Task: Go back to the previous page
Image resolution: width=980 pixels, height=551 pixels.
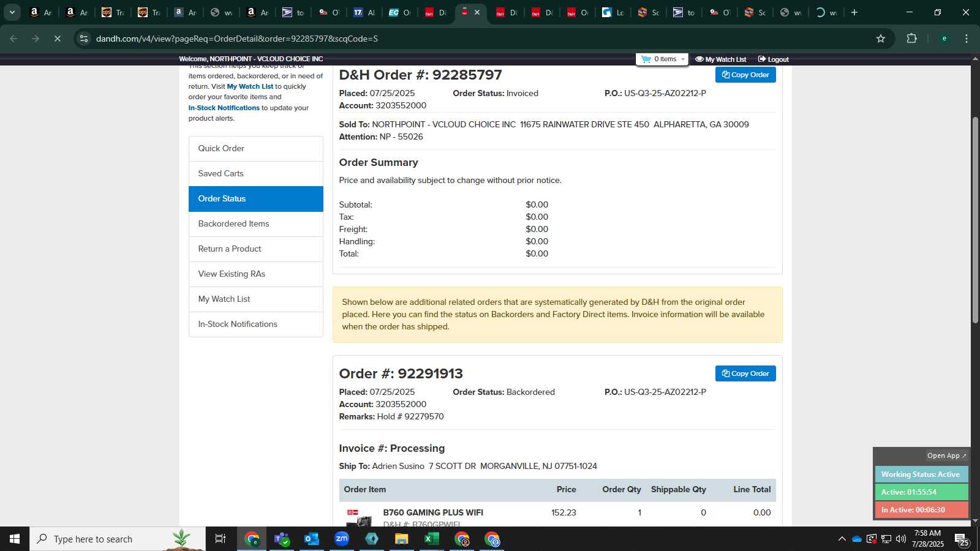Action: tap(13, 39)
